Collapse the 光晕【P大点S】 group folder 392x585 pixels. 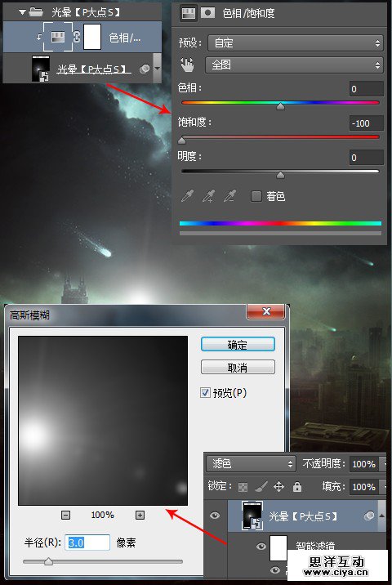pyautogui.click(x=22, y=12)
